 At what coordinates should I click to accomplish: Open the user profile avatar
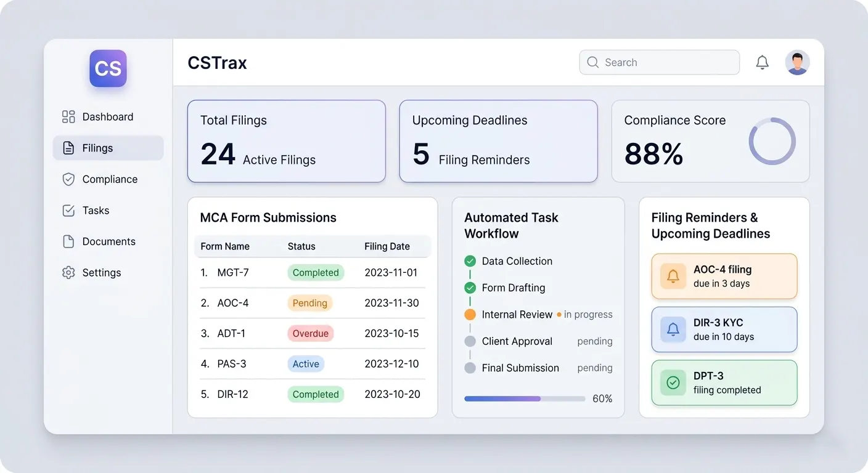797,62
